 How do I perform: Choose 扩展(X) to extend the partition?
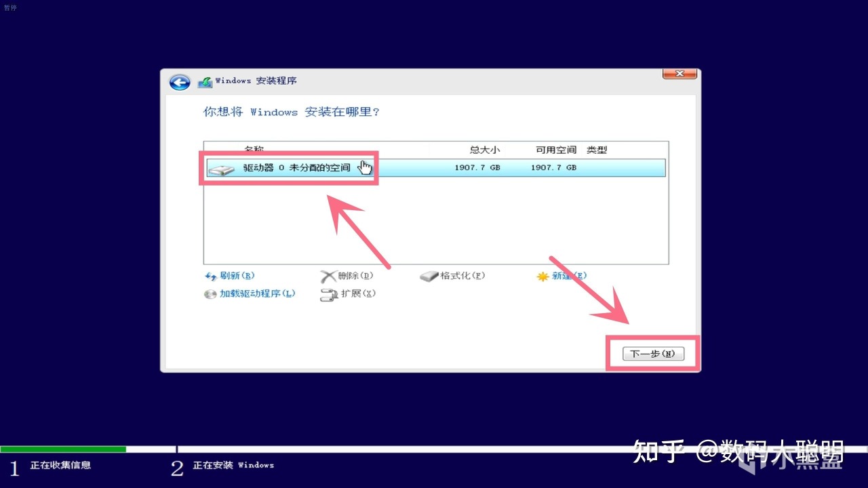click(x=358, y=293)
